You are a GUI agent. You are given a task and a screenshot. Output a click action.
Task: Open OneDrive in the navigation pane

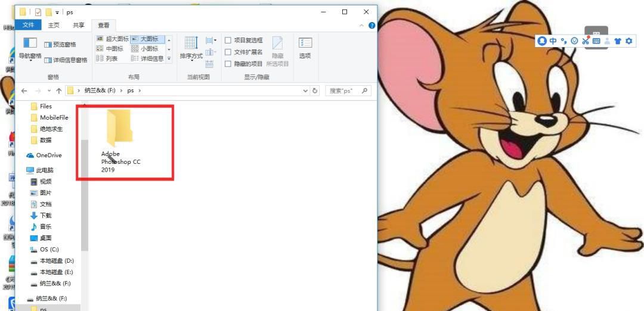(x=44, y=155)
